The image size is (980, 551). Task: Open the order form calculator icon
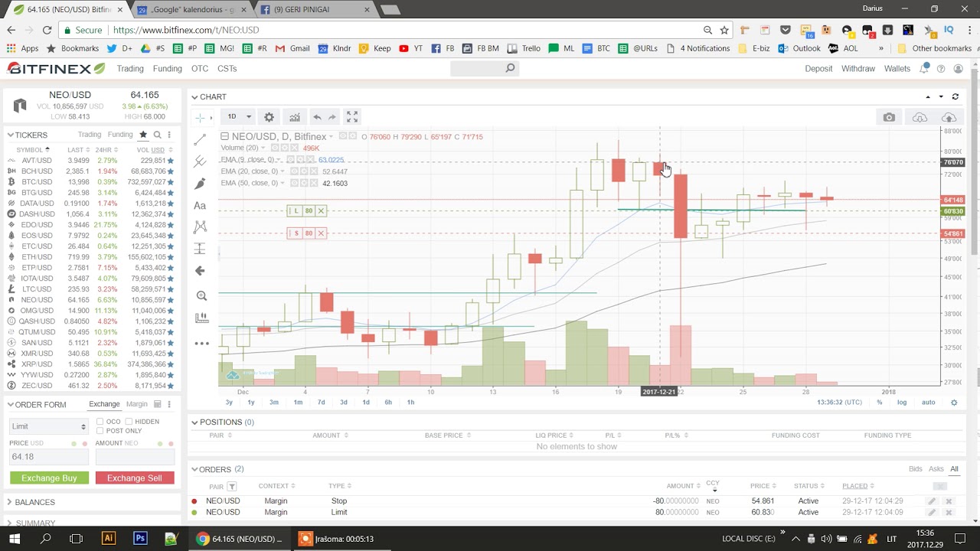pos(158,404)
